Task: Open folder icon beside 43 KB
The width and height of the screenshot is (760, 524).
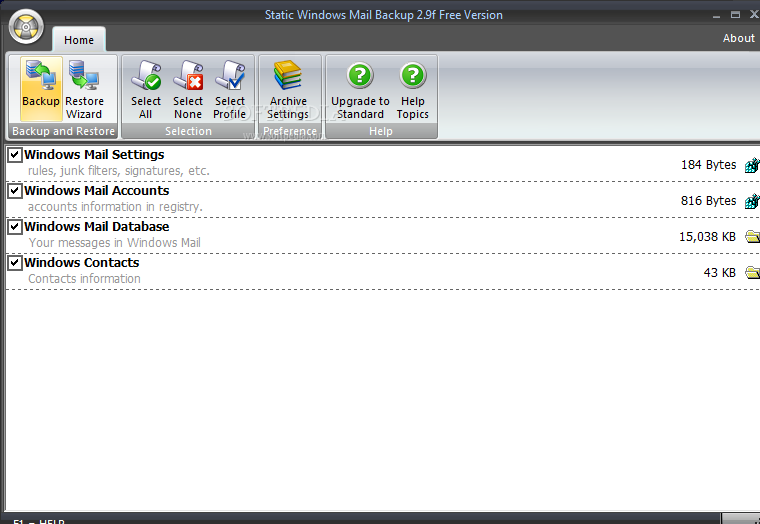Action: [752, 272]
